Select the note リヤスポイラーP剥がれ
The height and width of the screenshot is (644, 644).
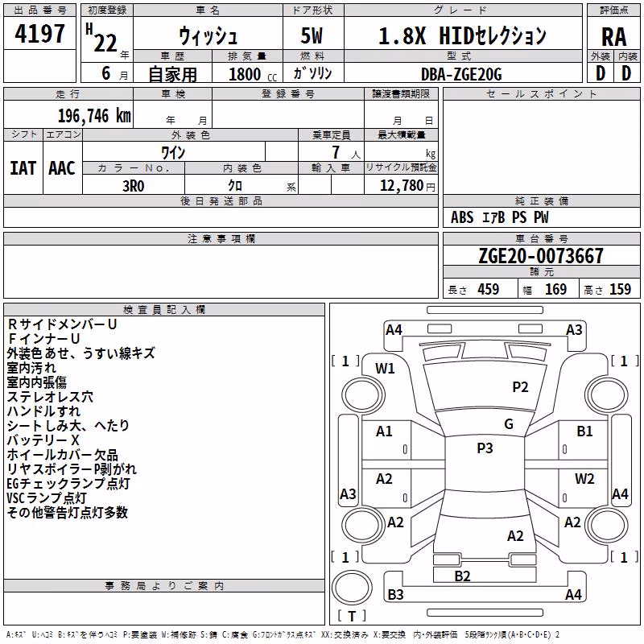pyautogui.click(x=72, y=469)
